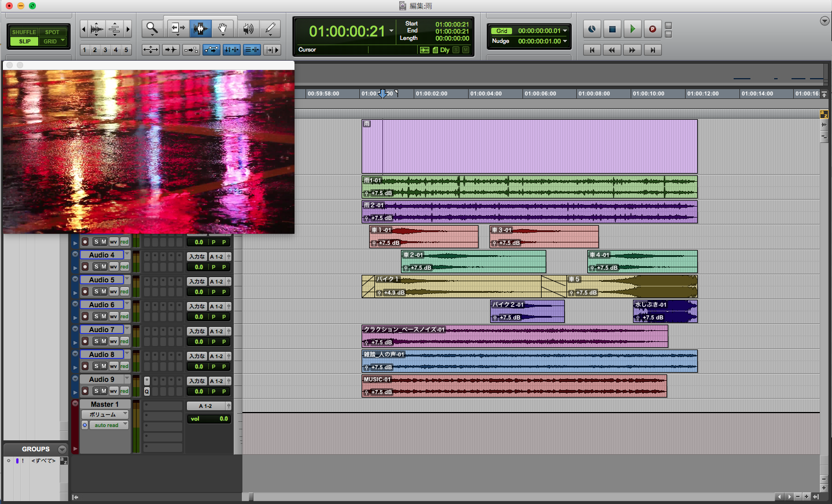Open Grid value dropdown

[x=565, y=31]
